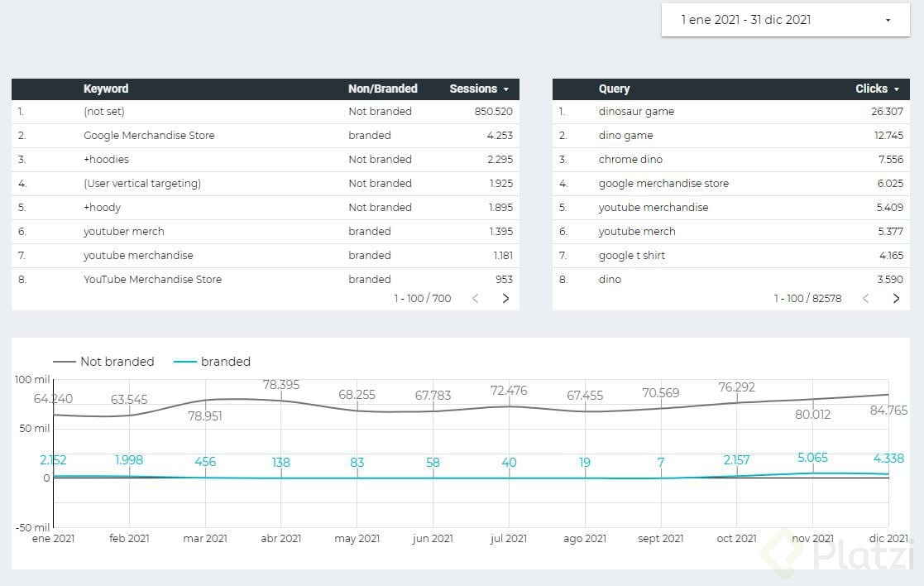Select the Google Merchandise Store keyword
This screenshot has height=586, width=924.
pyautogui.click(x=149, y=136)
